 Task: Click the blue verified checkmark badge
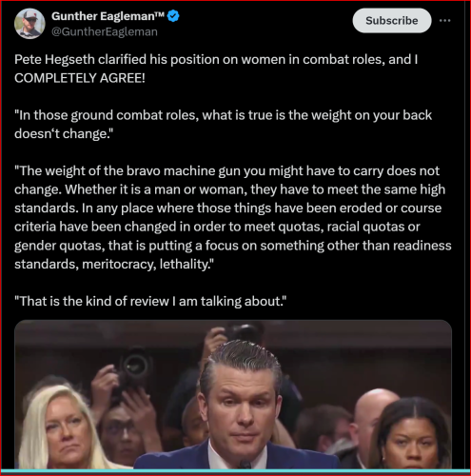[x=173, y=16]
